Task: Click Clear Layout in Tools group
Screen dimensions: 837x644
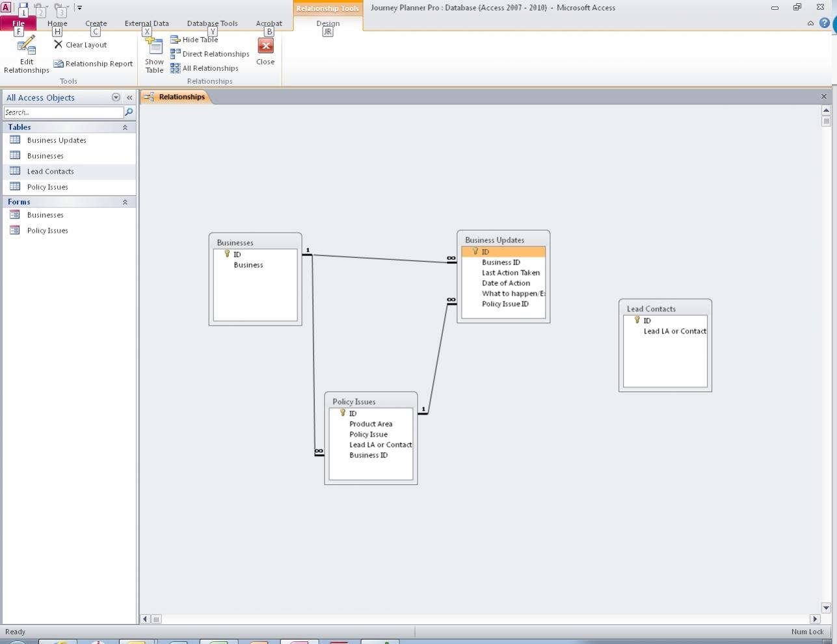Action: coord(80,45)
